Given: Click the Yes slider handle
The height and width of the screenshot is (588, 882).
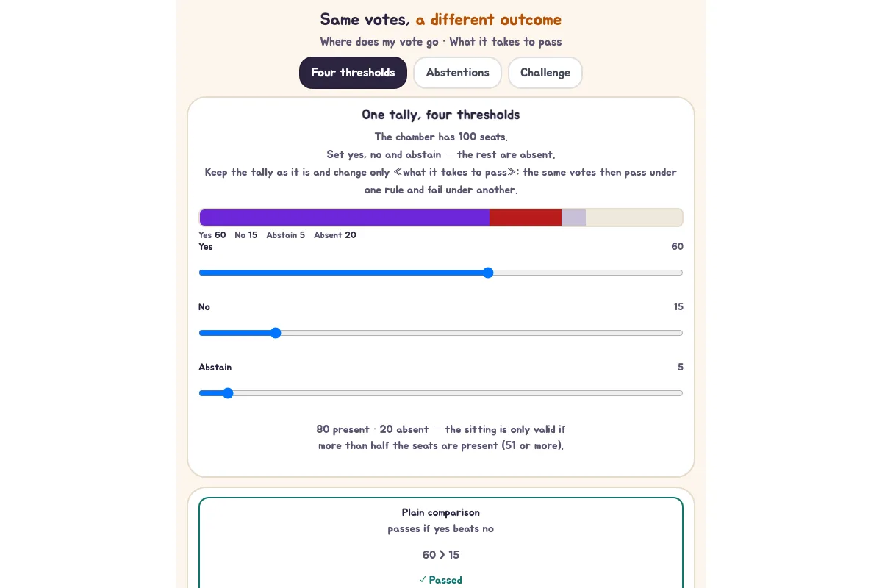Looking at the screenshot, I should tap(488, 273).
